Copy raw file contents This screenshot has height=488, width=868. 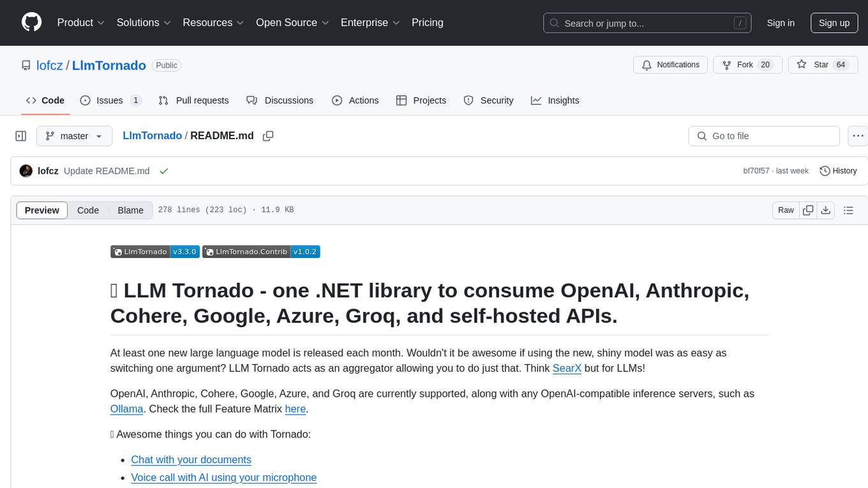(x=808, y=210)
